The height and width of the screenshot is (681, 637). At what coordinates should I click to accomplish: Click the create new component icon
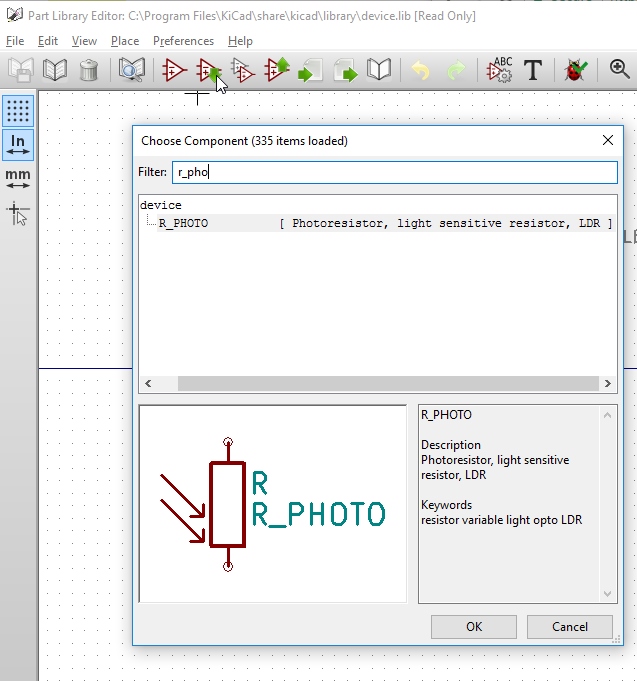pos(174,70)
